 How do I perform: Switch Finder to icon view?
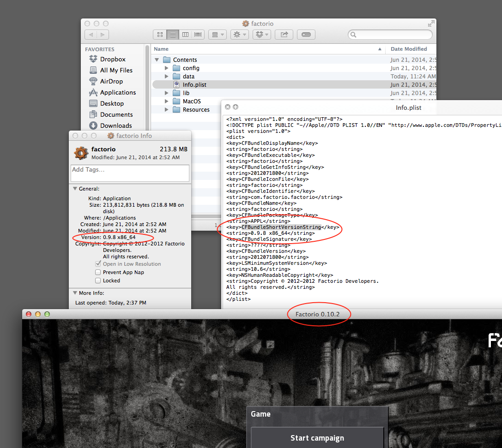tap(160, 35)
